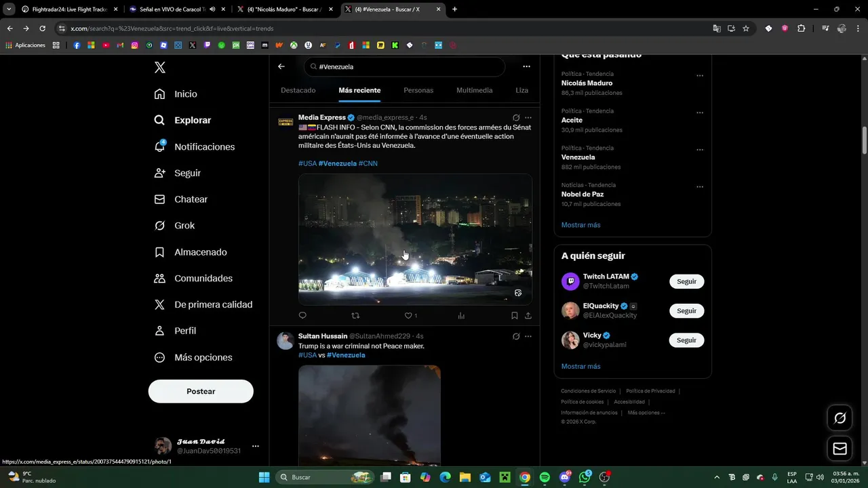868x488 pixels.
Task: View analytics of Media Express post
Action: (x=461, y=315)
